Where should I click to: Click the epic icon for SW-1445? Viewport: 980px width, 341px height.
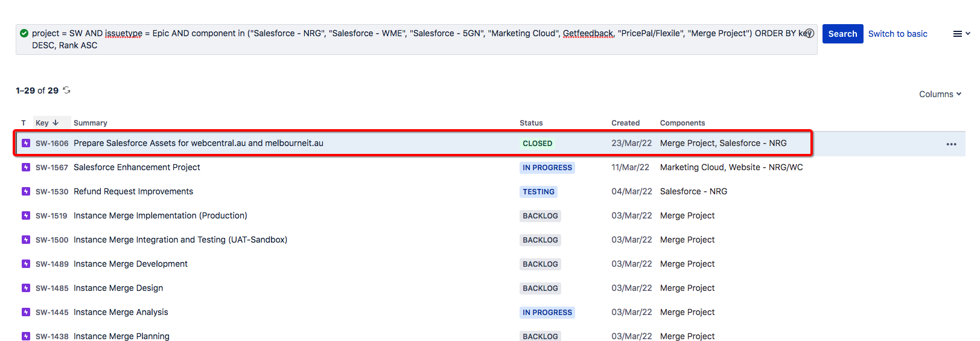pyautogui.click(x=26, y=312)
